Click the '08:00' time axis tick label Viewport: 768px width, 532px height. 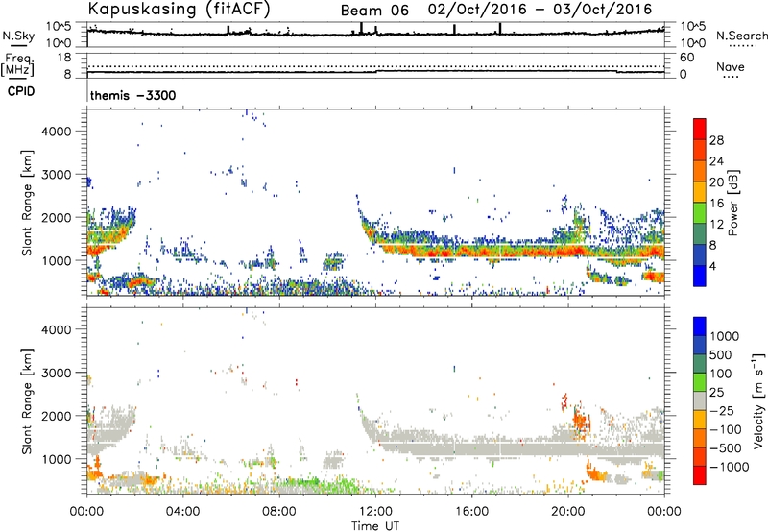tap(279, 512)
